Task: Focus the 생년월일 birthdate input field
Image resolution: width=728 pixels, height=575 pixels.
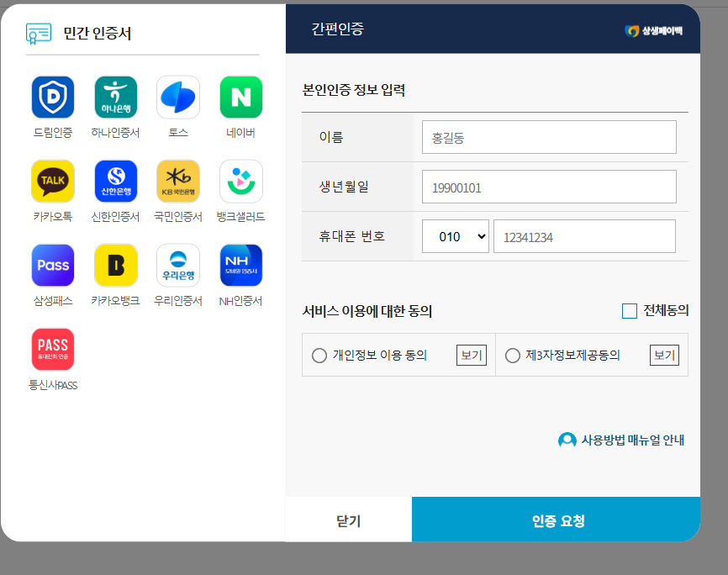Action: [549, 187]
